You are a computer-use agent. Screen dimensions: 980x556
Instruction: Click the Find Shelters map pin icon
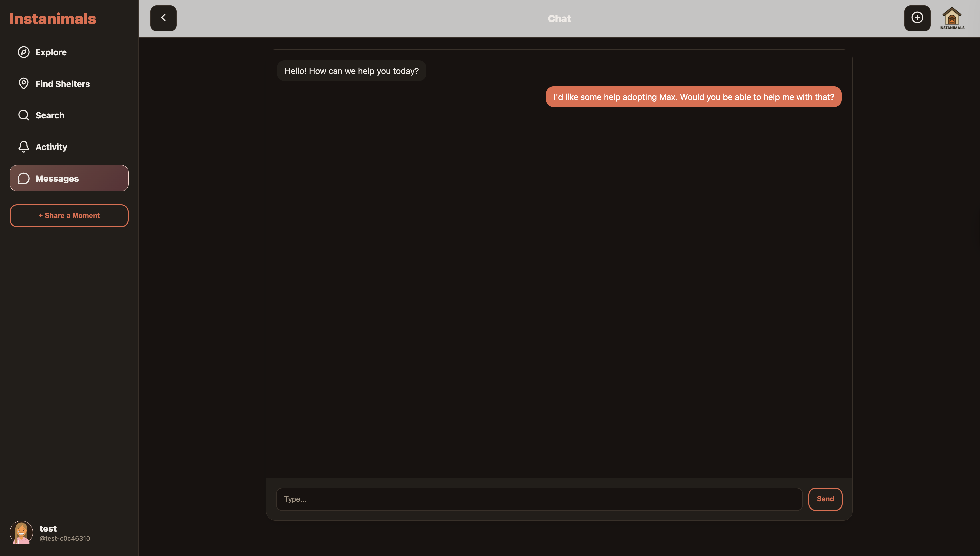[24, 84]
